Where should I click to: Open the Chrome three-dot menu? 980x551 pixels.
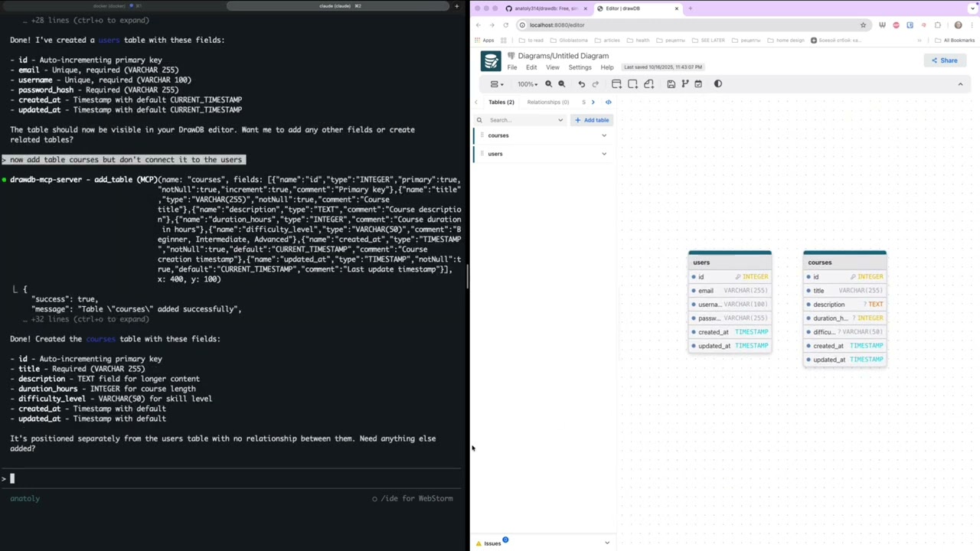click(972, 24)
